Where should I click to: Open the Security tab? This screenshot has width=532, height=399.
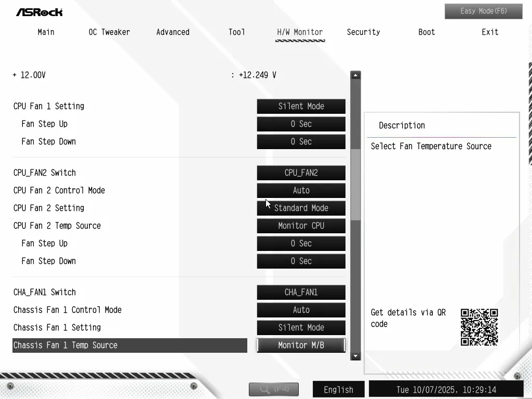tap(363, 32)
